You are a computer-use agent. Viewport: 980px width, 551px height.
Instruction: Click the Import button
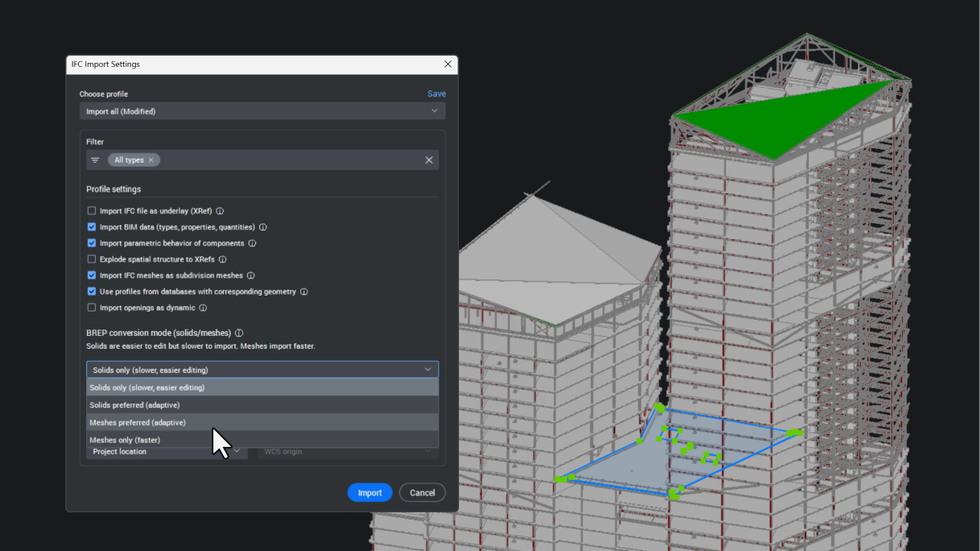click(x=370, y=493)
